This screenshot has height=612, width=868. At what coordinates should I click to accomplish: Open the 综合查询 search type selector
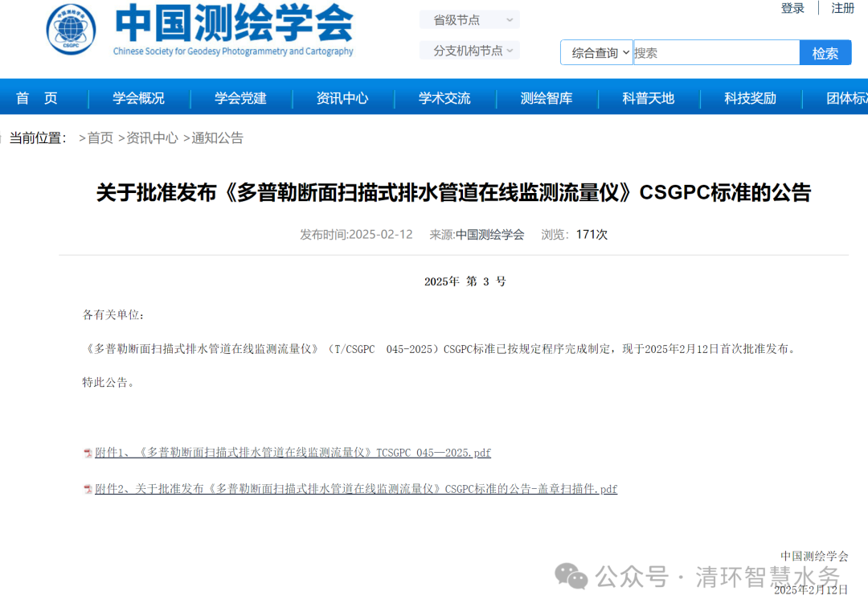pos(597,53)
